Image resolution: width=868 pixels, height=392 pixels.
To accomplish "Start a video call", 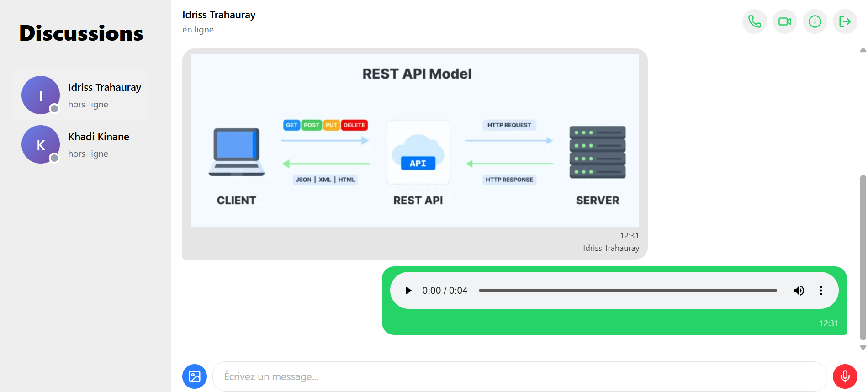I will click(784, 21).
